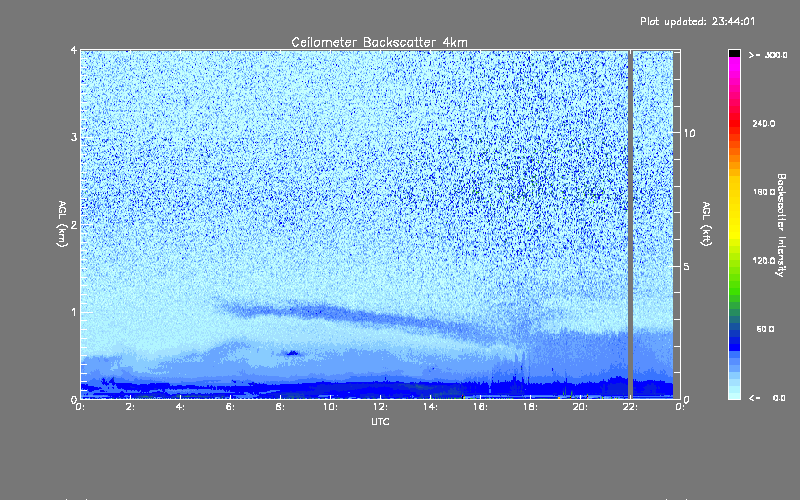Click the "60.0" colorbar label
The width and height of the screenshot is (800, 500).
coord(765,329)
